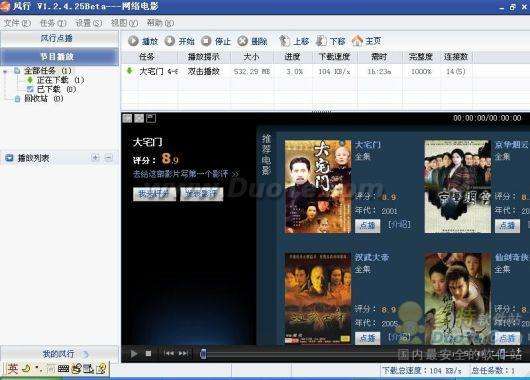Go to 主页 home icon
Image resolution: width=530 pixels, height=380 pixels.
(x=357, y=41)
